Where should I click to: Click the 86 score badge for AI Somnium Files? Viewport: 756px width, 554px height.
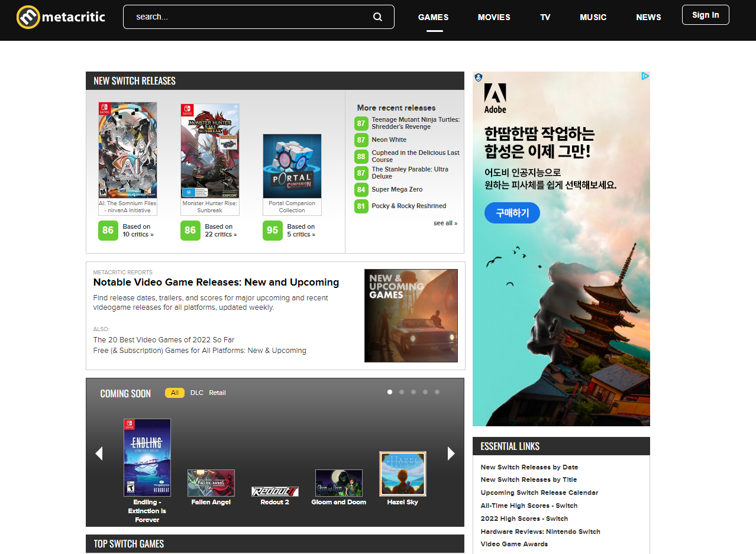[108, 231]
